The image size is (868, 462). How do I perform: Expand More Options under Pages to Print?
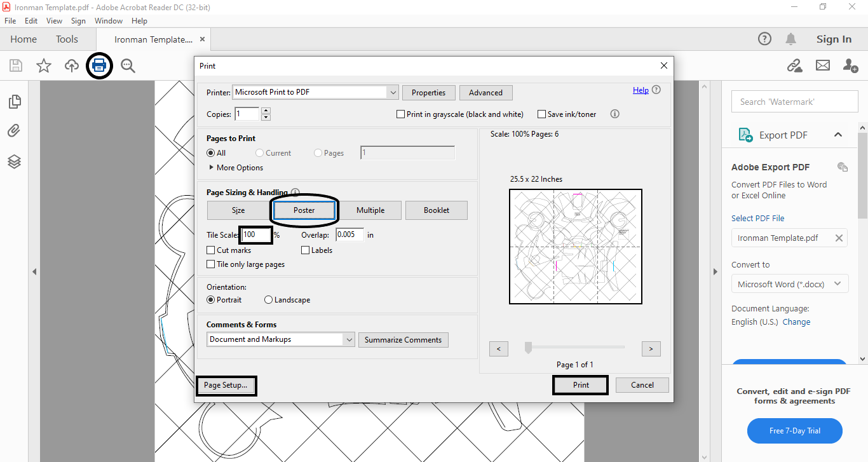[x=236, y=168]
